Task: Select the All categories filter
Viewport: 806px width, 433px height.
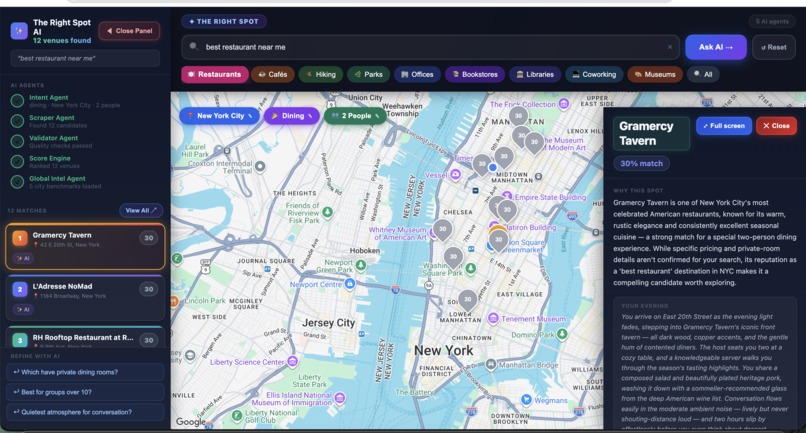Action: pyautogui.click(x=703, y=75)
